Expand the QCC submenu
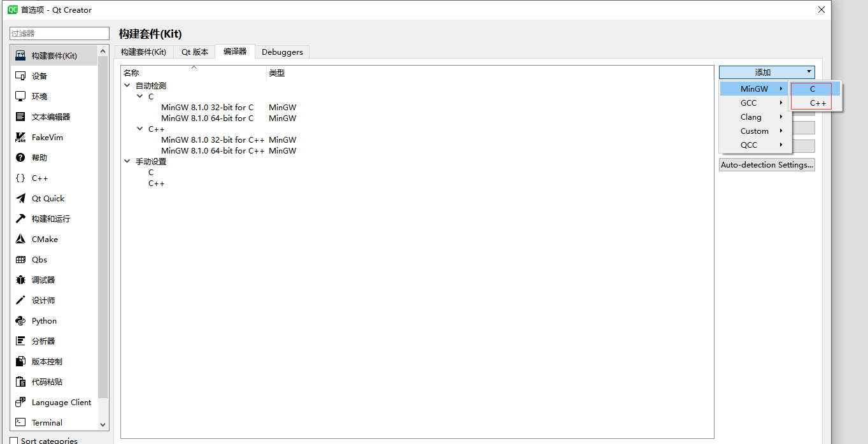This screenshot has width=868, height=444. pos(756,145)
